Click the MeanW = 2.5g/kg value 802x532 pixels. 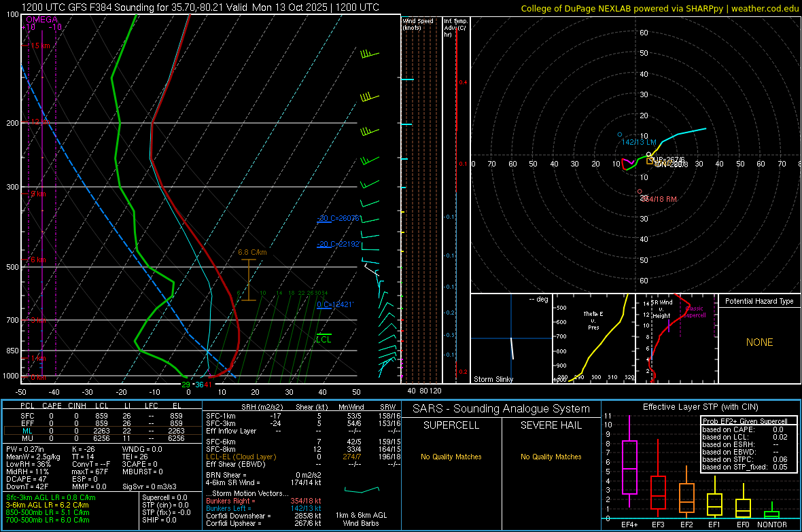[x=33, y=457]
